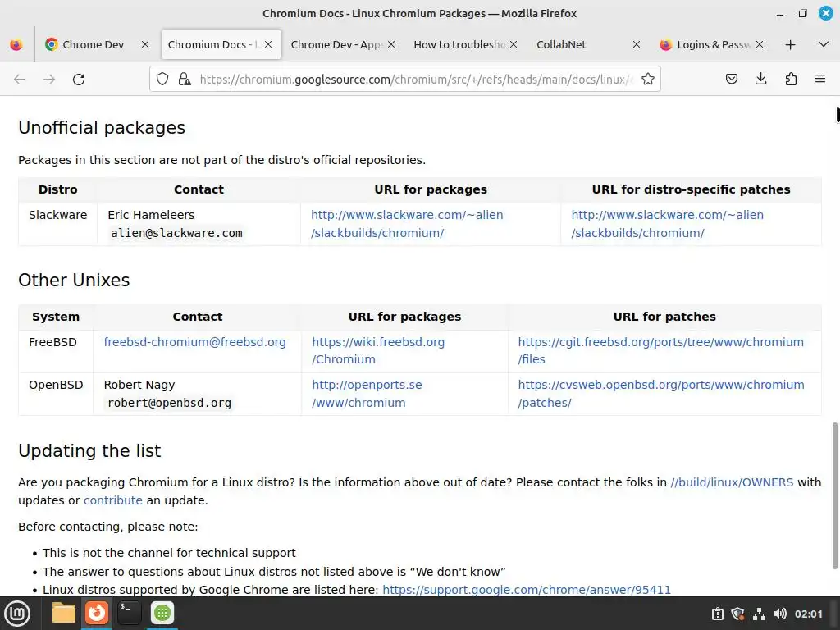Open the //build/linux/OWNERS link
This screenshot has height=630, width=840.
pyautogui.click(x=732, y=482)
